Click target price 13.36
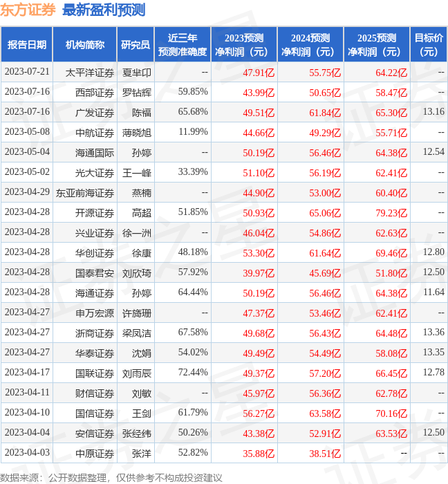This screenshot has width=448, height=484. [x=433, y=333]
